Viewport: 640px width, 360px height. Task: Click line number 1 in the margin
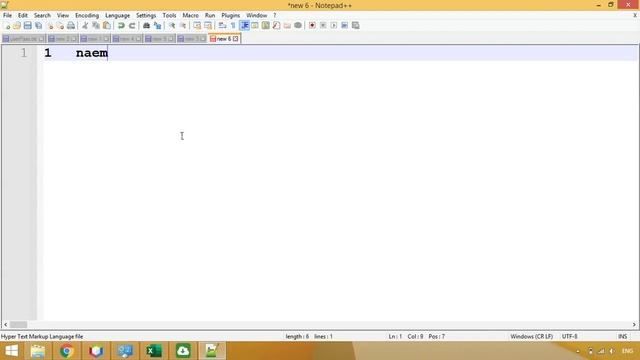click(x=24, y=53)
